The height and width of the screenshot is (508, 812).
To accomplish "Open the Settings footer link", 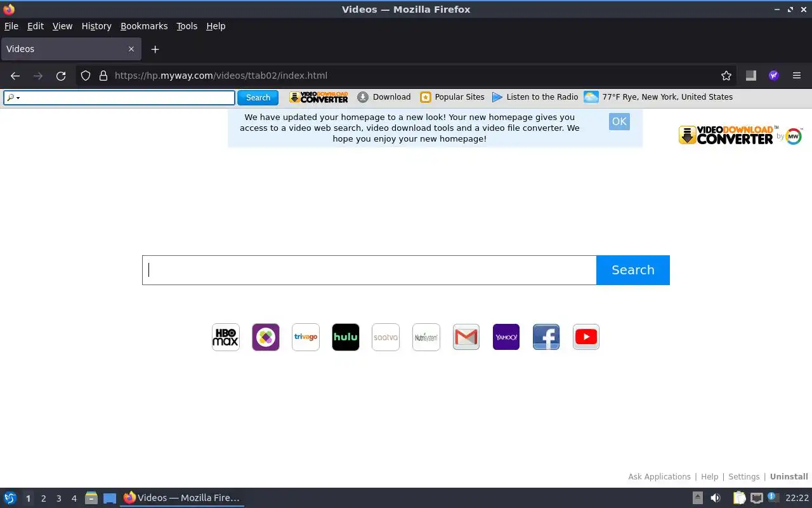I will tap(743, 477).
